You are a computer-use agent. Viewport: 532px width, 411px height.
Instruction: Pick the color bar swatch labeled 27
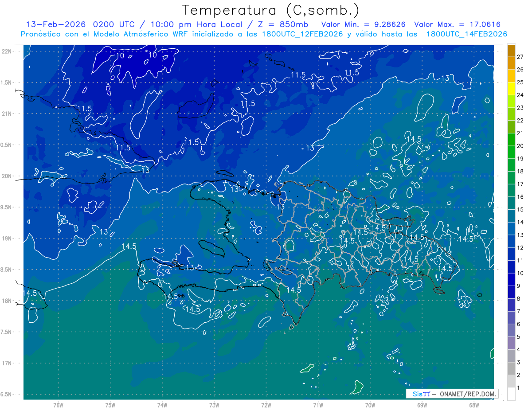(511, 51)
